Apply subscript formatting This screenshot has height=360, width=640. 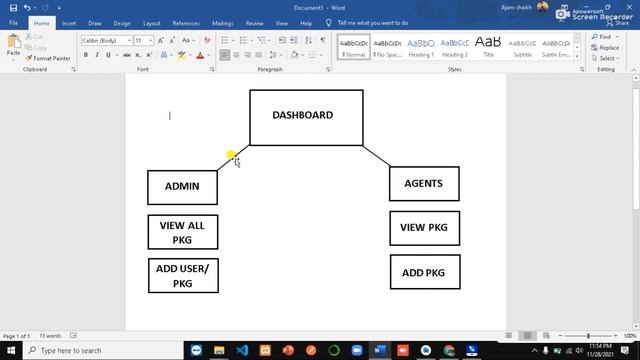(x=138, y=55)
